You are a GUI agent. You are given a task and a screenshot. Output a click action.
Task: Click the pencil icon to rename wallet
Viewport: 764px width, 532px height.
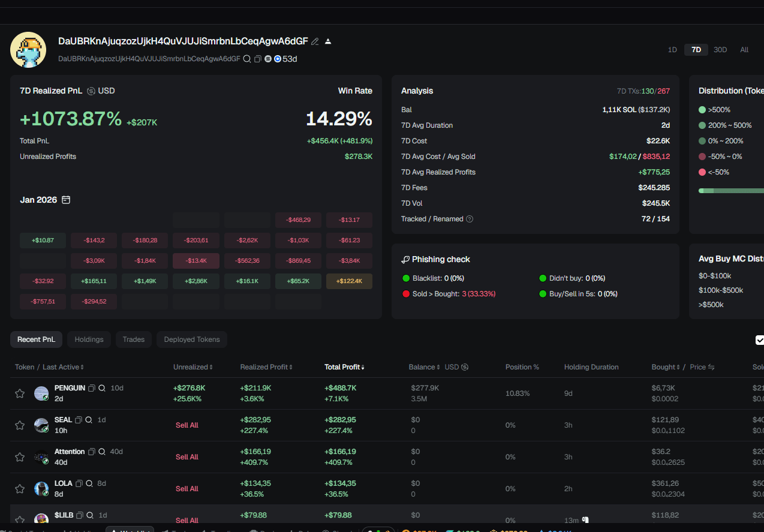pos(315,41)
